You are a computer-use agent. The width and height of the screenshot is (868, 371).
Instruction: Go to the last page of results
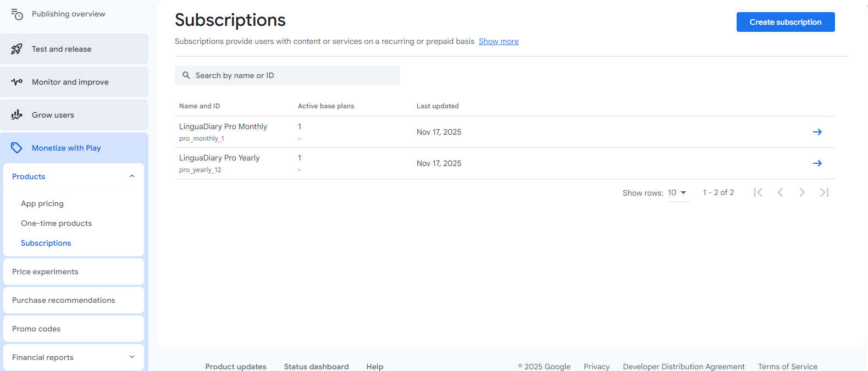click(x=824, y=192)
